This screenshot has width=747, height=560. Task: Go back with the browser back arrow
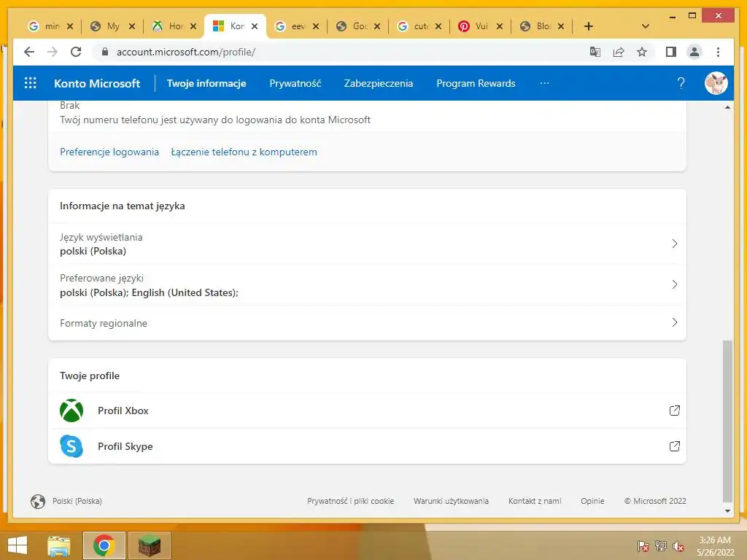[x=29, y=52]
